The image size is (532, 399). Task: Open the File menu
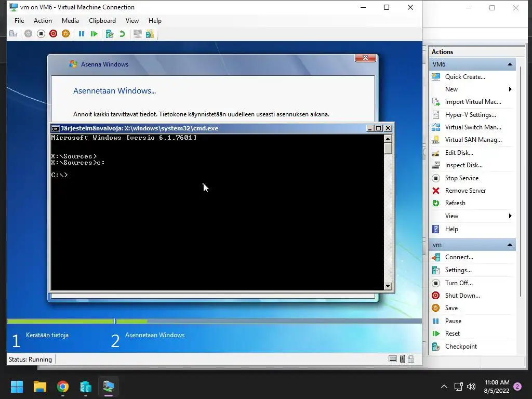coord(19,21)
